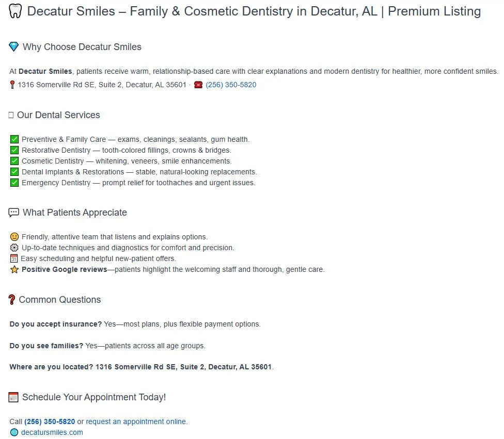Click the globe icon beside decatursmiles.com
504x439 pixels.
coord(14,432)
